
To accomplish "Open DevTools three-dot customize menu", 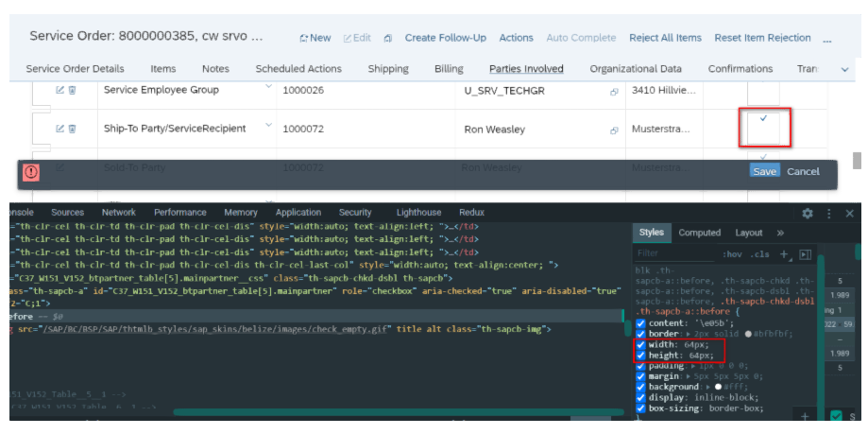I will pos(828,214).
